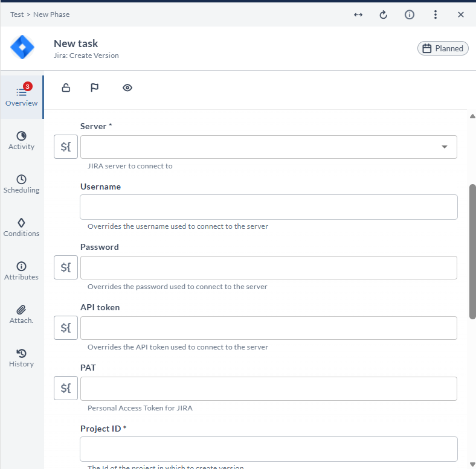Click 'JIRA server to connect to' hint

click(x=130, y=166)
